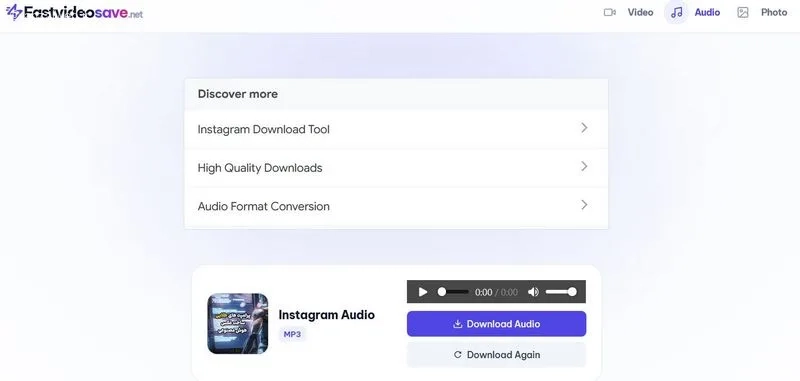
Task: Open the Audio Format Conversion link
Action: click(x=396, y=206)
